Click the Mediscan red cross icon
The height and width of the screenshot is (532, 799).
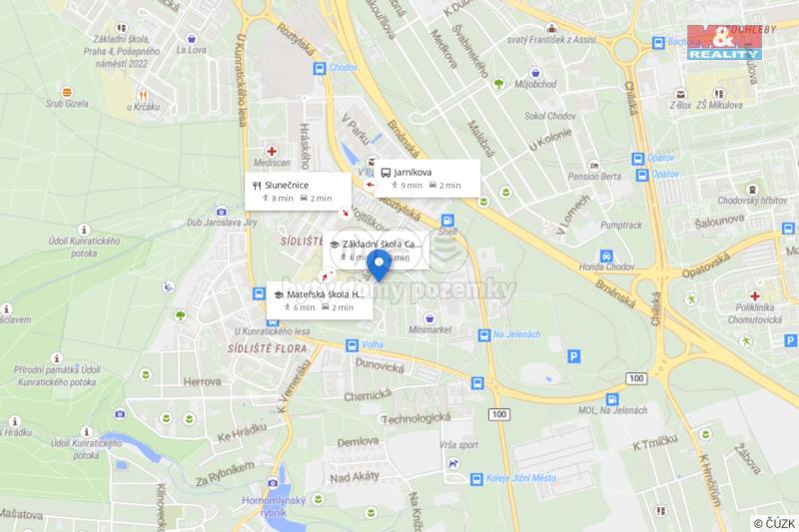272,151
